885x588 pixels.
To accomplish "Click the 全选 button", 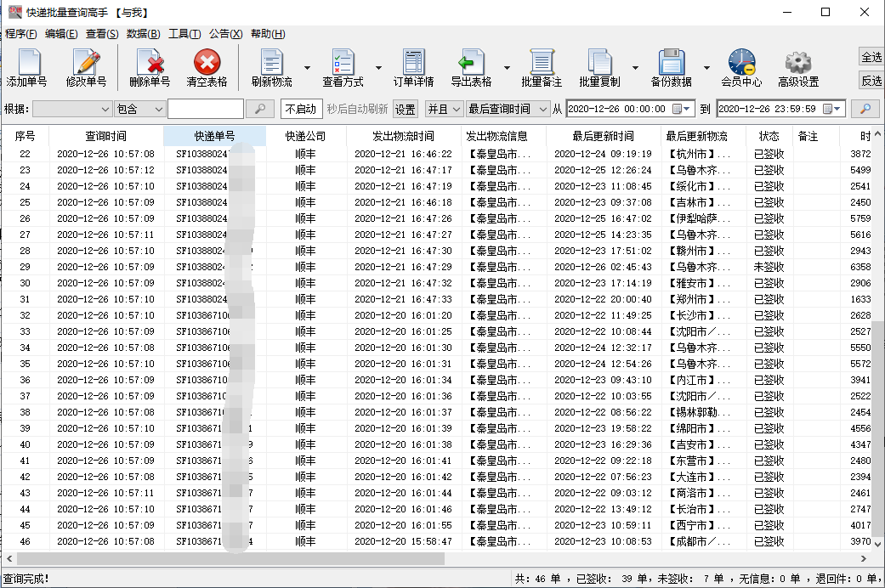I will (871, 57).
